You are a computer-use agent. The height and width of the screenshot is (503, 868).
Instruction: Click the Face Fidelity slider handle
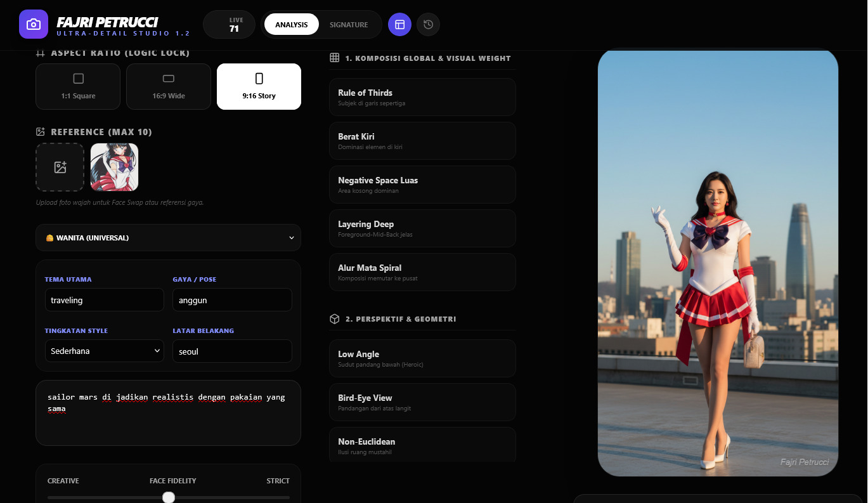pyautogui.click(x=169, y=497)
